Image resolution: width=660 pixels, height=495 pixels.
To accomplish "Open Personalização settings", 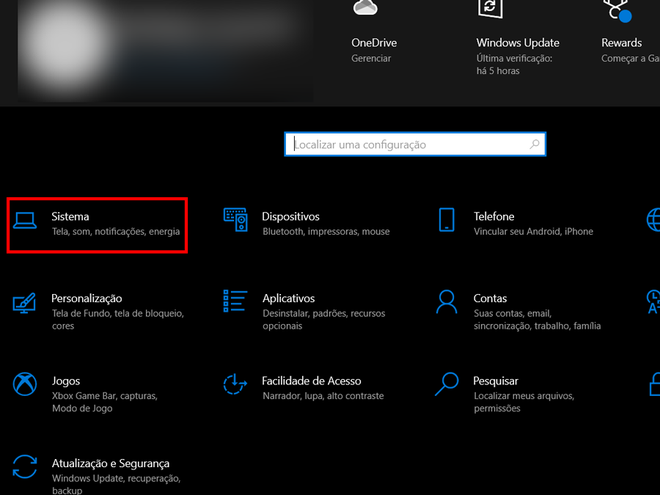I will coord(98,311).
